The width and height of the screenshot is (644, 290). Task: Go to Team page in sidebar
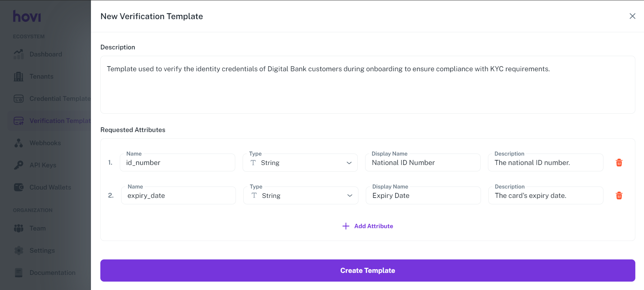[x=37, y=229]
